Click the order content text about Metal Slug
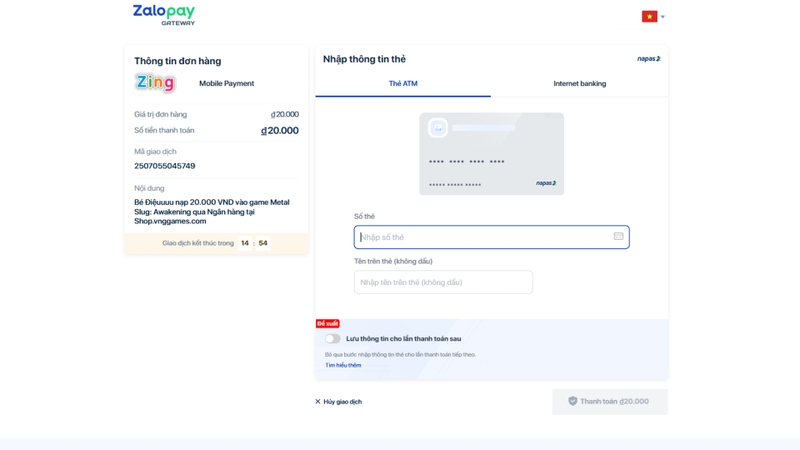800x450 pixels. point(212,212)
